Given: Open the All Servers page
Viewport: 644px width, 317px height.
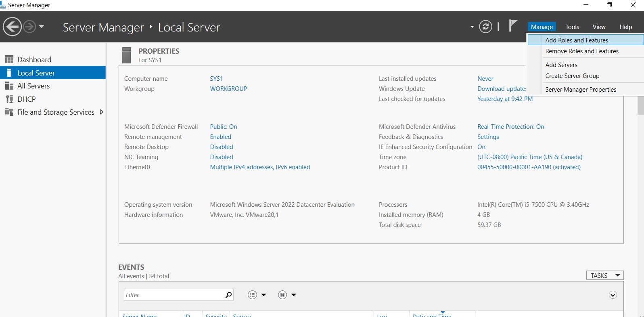Looking at the screenshot, I should [33, 86].
